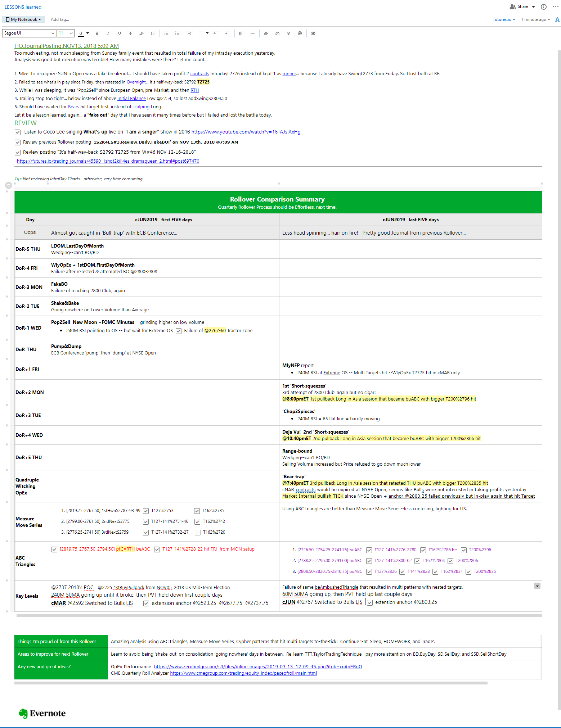Click the text alignment icon
The height and width of the screenshot is (728, 561).
point(201,33)
